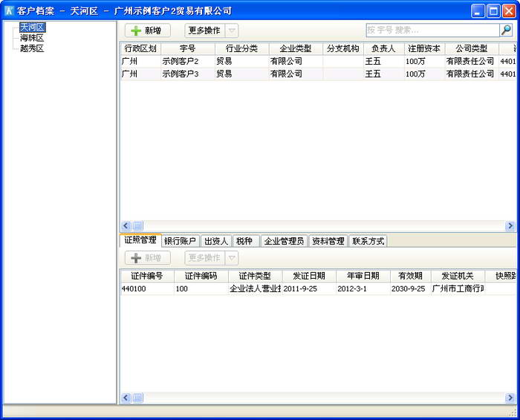Click the 年审日期 column header

click(x=363, y=276)
